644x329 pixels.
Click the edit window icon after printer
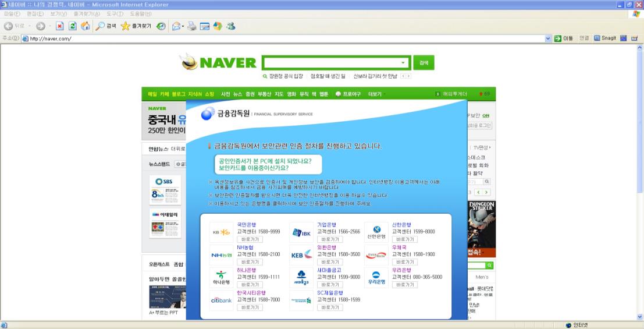tap(205, 26)
